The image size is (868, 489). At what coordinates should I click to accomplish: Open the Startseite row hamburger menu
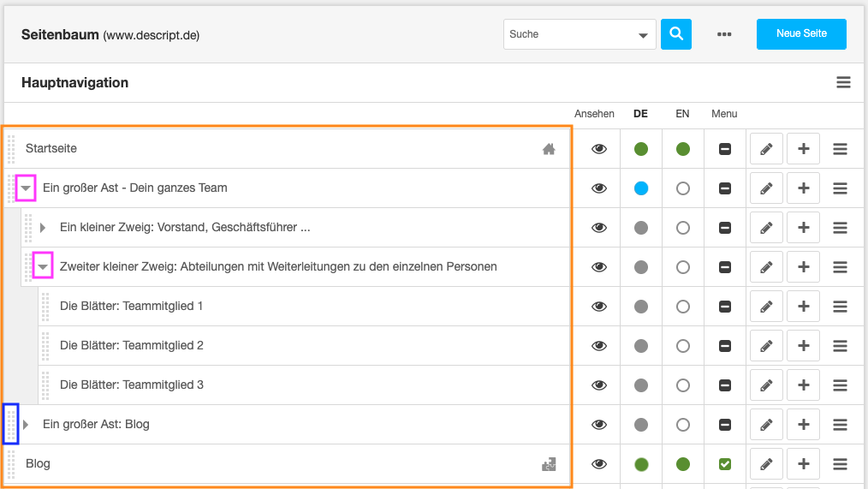coord(840,149)
